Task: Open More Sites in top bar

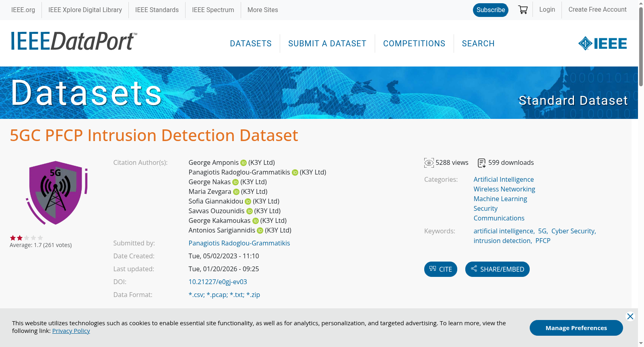Action: (x=263, y=10)
